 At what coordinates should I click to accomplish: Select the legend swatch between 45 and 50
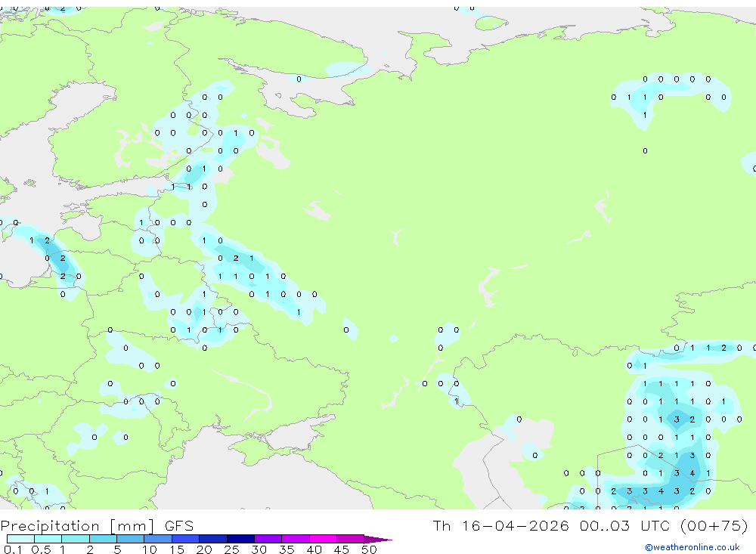(351, 539)
